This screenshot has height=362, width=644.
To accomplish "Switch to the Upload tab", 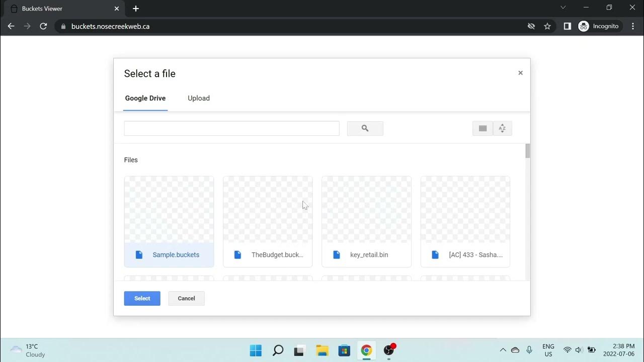I will (x=199, y=99).
